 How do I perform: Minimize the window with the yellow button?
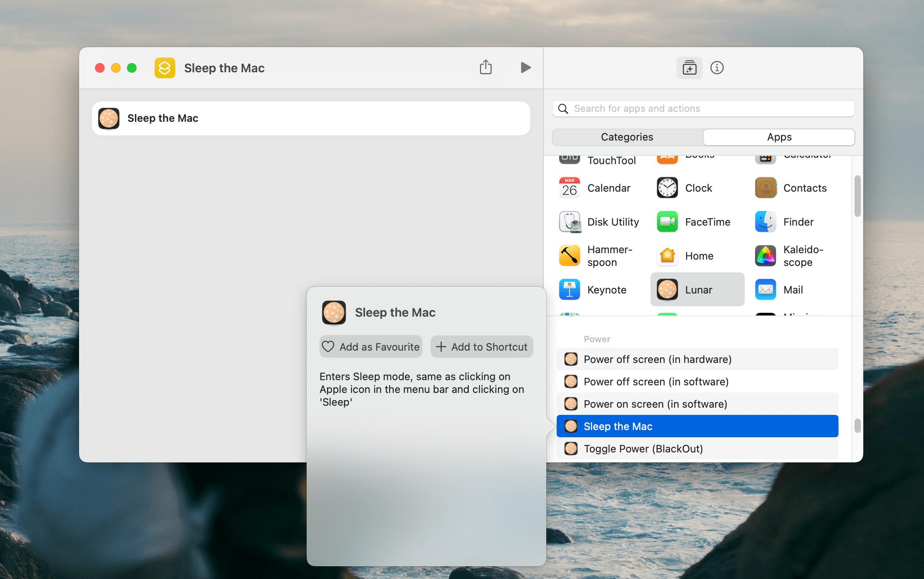116,68
